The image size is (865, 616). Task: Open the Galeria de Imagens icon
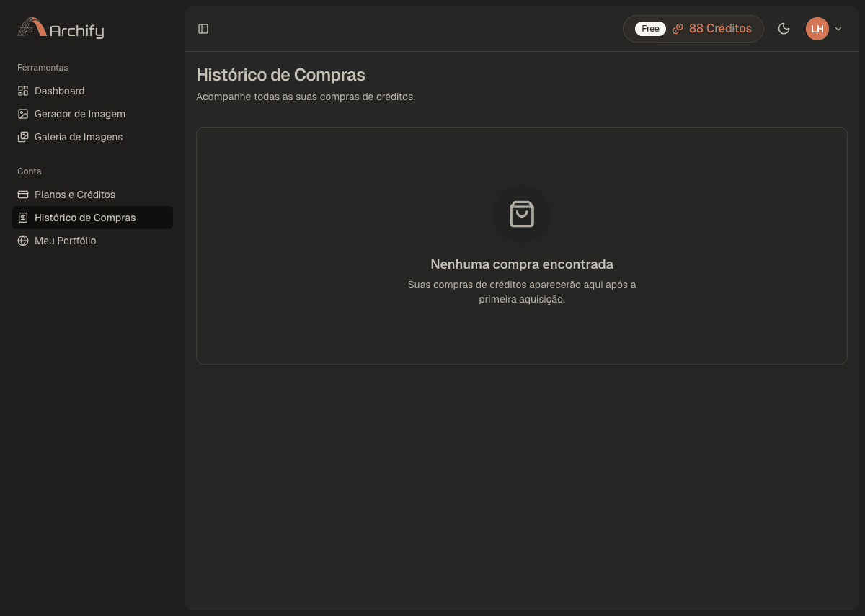click(23, 137)
